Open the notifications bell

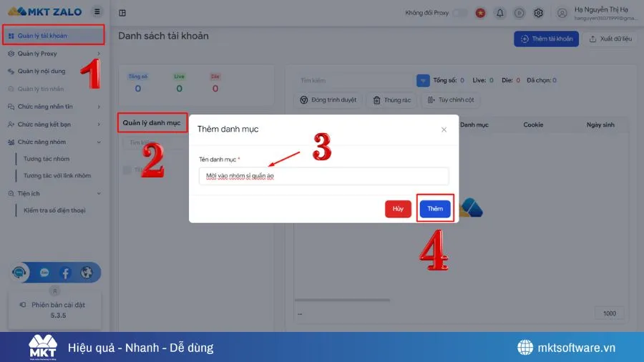pyautogui.click(x=500, y=13)
